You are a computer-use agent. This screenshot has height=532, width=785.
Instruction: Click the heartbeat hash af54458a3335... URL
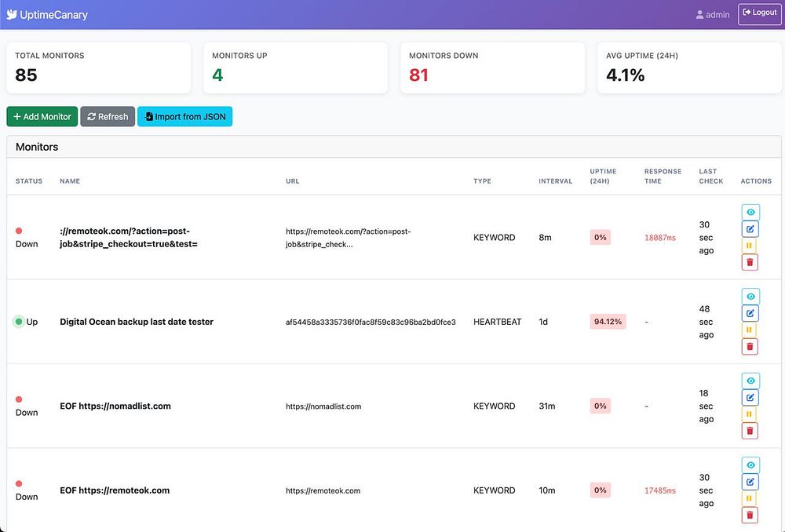tap(371, 322)
